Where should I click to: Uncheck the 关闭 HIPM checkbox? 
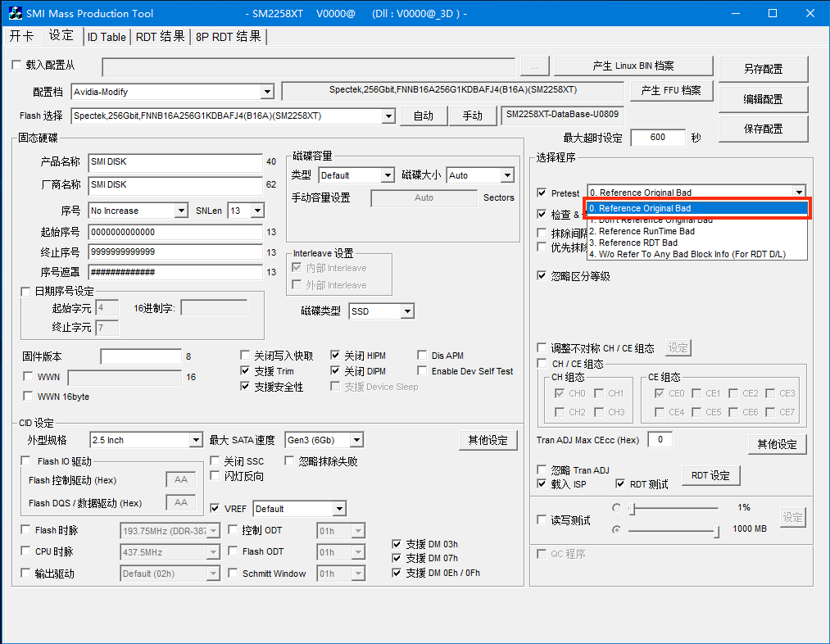coord(336,356)
